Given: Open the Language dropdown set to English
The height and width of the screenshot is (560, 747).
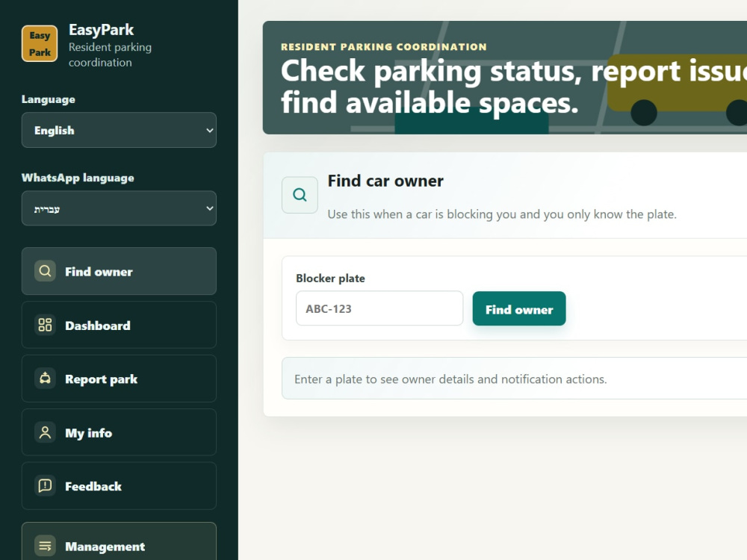Looking at the screenshot, I should [x=119, y=130].
